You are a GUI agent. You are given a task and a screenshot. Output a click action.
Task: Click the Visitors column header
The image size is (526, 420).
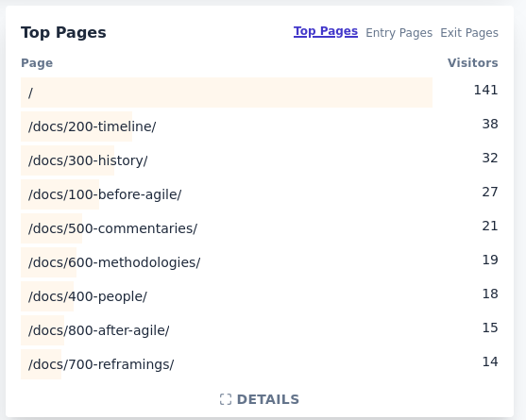(473, 62)
